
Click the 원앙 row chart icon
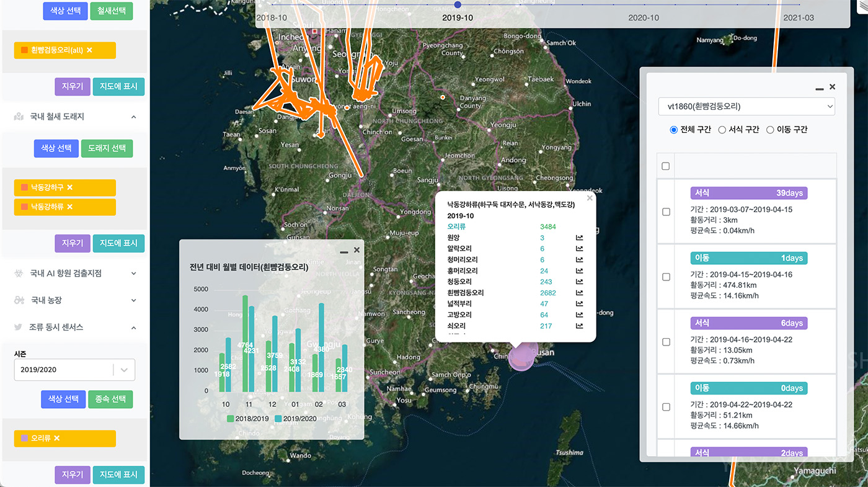[x=579, y=238]
